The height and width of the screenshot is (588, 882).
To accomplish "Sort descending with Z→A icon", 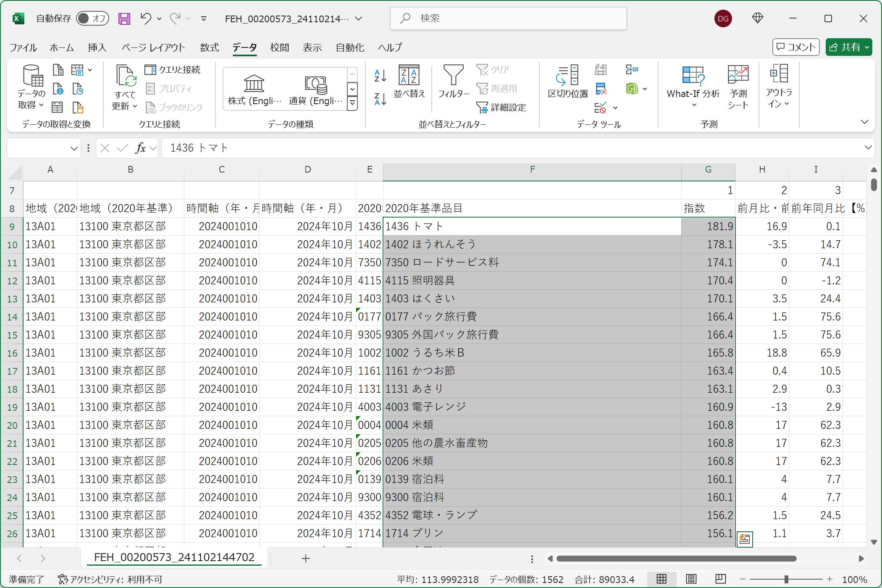I will (x=380, y=99).
